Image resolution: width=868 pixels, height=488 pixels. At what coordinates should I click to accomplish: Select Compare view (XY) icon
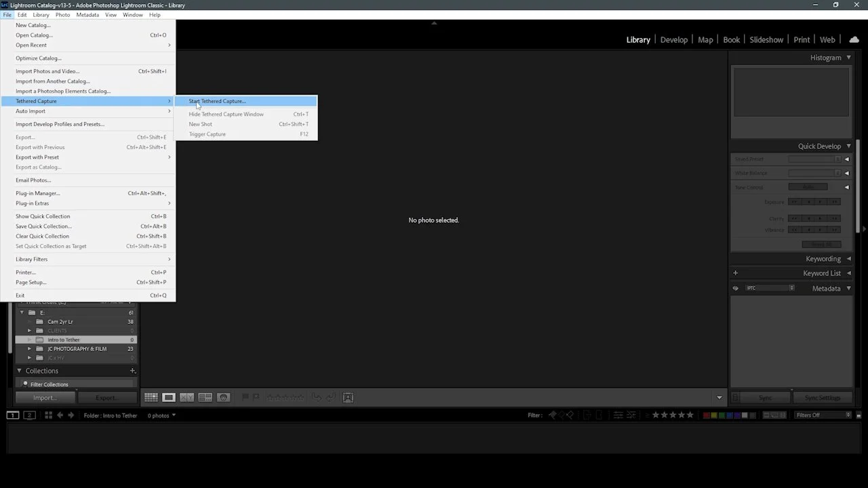click(x=186, y=398)
